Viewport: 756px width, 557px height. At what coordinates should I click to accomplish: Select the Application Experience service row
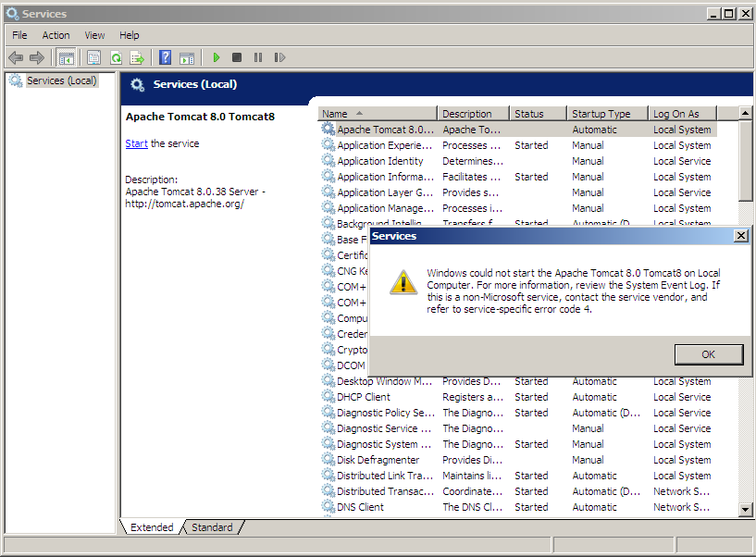[x=519, y=145]
